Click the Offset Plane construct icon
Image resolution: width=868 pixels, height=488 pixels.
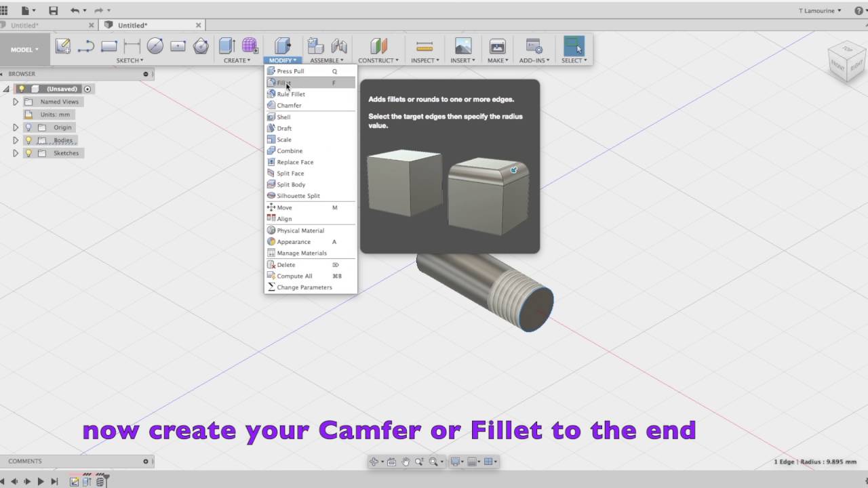(x=378, y=46)
